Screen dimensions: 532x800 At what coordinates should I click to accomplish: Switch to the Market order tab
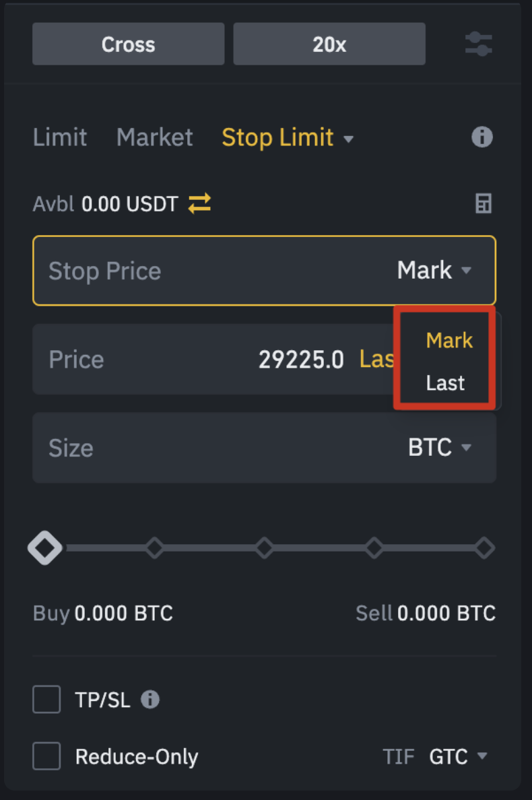(x=154, y=138)
